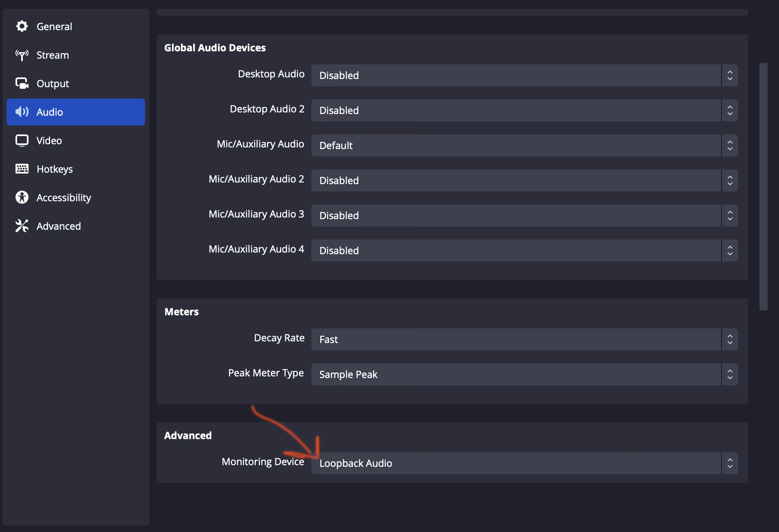
Task: Open the Mic/Auxiliary Audio dropdown
Action: coord(524,145)
